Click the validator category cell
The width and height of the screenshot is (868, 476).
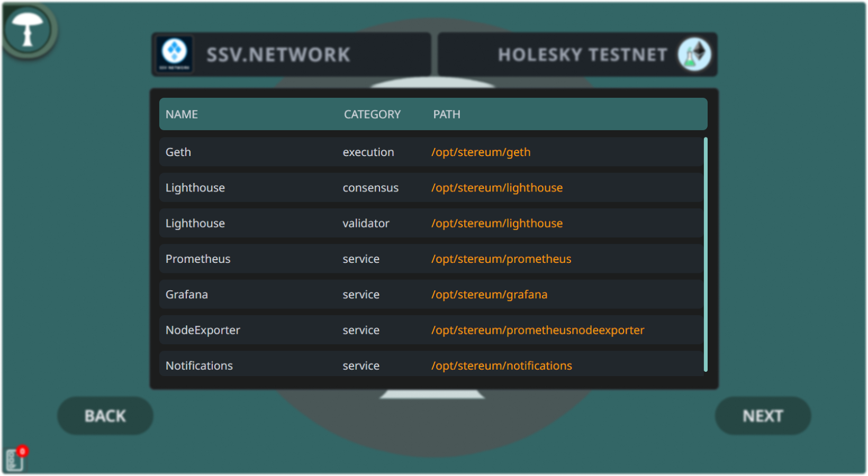[366, 223]
